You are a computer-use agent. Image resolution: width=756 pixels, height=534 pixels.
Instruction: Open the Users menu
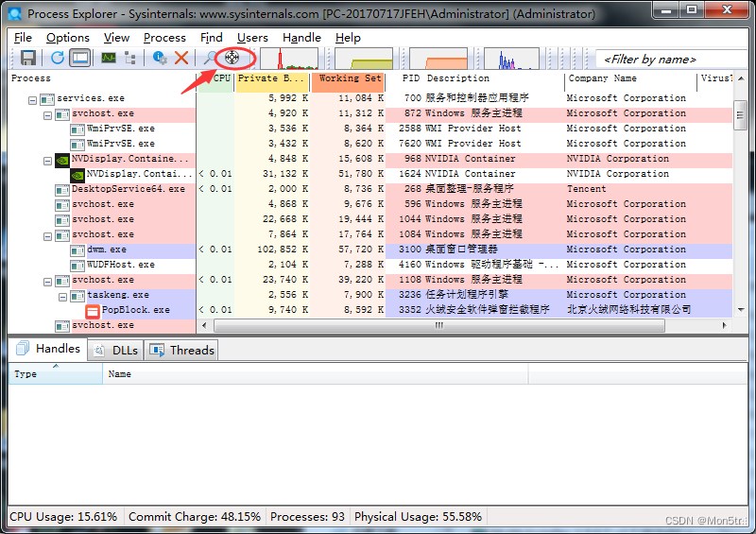(252, 38)
